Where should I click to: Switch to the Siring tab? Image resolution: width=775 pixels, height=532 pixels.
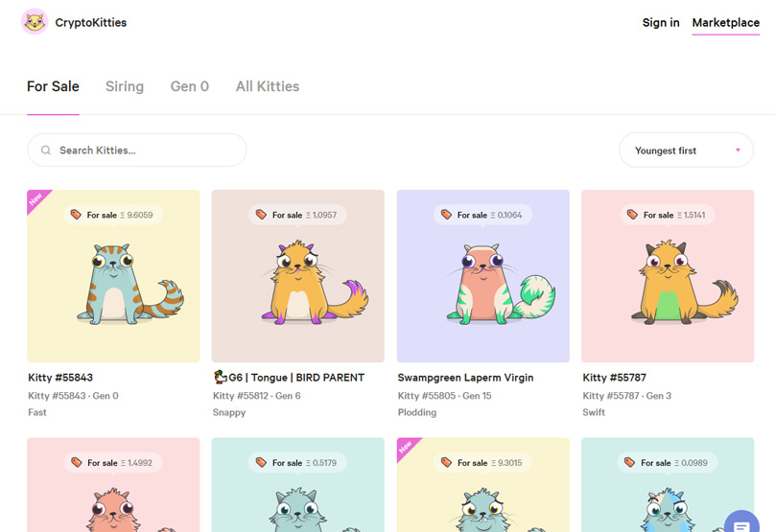click(x=125, y=86)
